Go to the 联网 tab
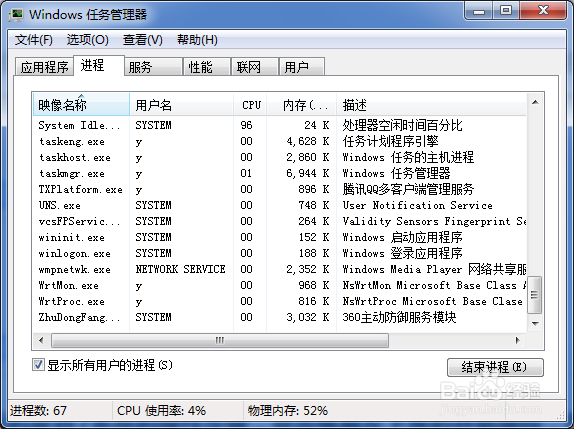Screen dimensions: 574x429 [254, 67]
